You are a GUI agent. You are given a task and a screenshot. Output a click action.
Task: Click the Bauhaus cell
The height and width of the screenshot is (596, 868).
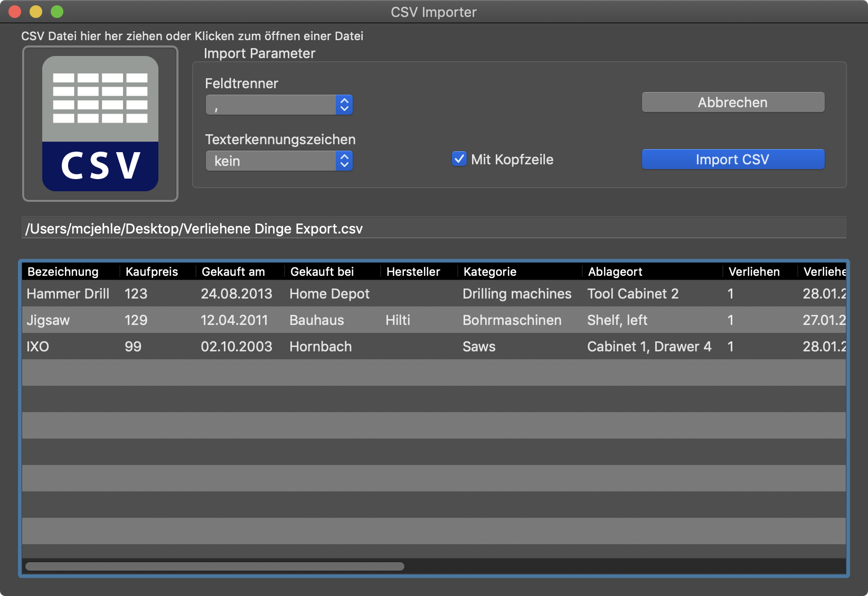click(317, 320)
